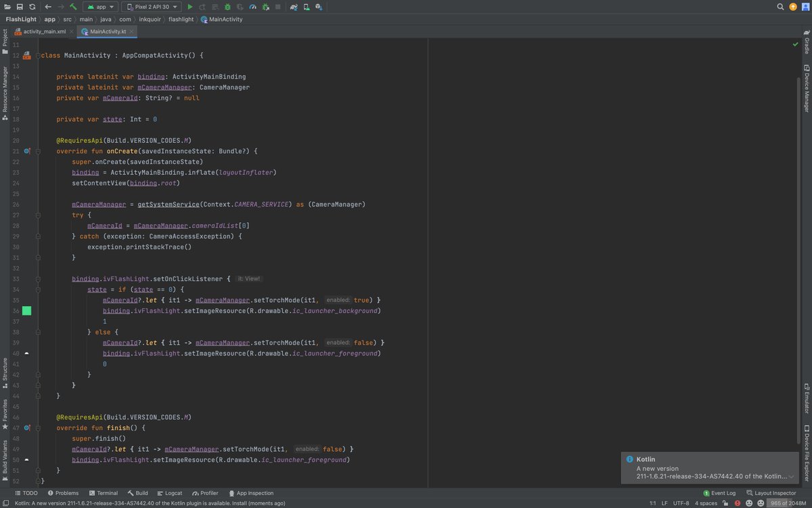Open the TODO tool window
The width and height of the screenshot is (812, 508).
point(26,493)
